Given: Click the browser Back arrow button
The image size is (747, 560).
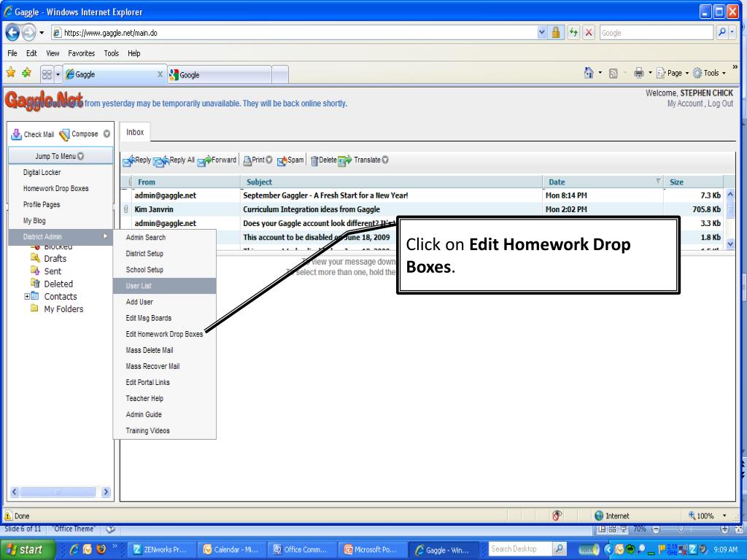Looking at the screenshot, I should (12, 33).
